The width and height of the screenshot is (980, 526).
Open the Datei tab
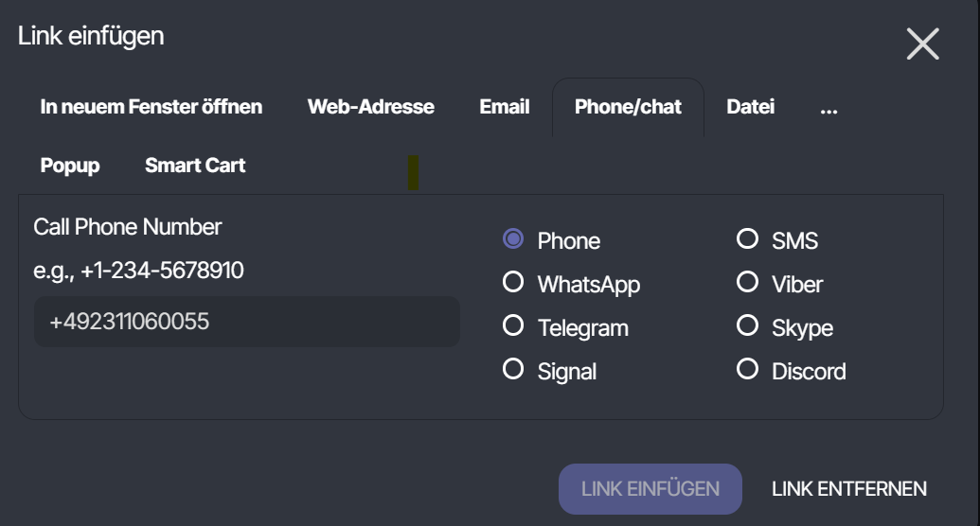click(750, 107)
